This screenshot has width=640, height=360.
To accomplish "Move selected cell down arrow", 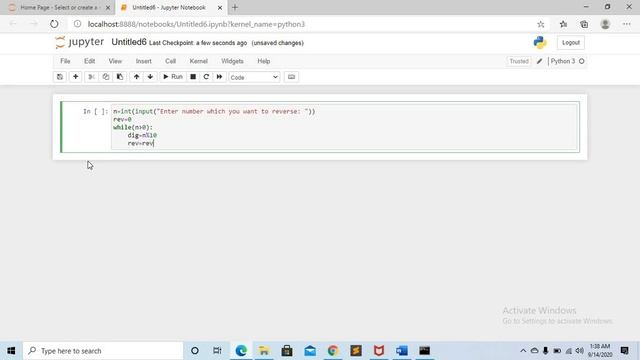I will point(150,77).
